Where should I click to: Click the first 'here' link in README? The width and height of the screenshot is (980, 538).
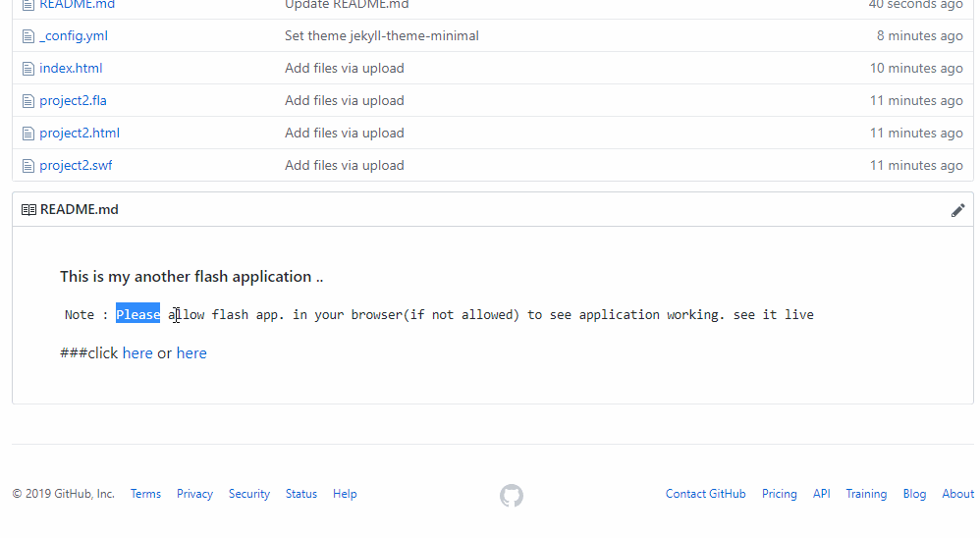tap(137, 353)
